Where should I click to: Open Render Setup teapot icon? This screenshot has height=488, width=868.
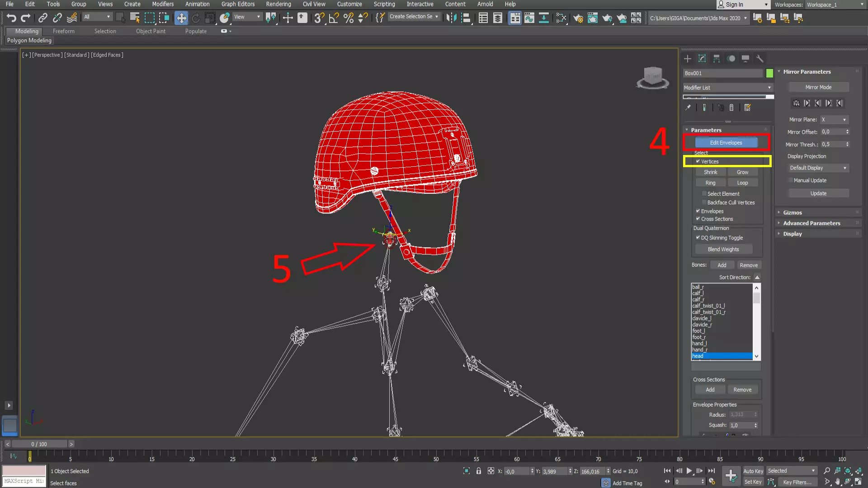pyautogui.click(x=578, y=18)
